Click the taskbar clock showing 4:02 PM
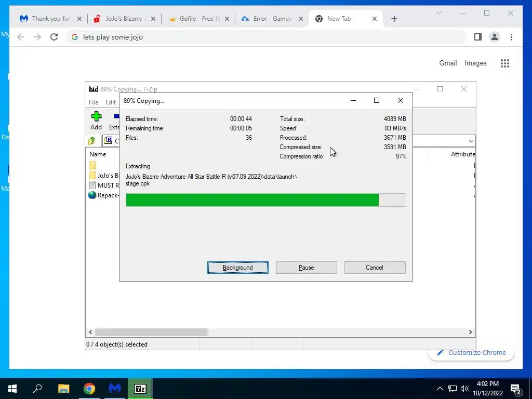Image resolution: width=532 pixels, height=399 pixels. 487,389
